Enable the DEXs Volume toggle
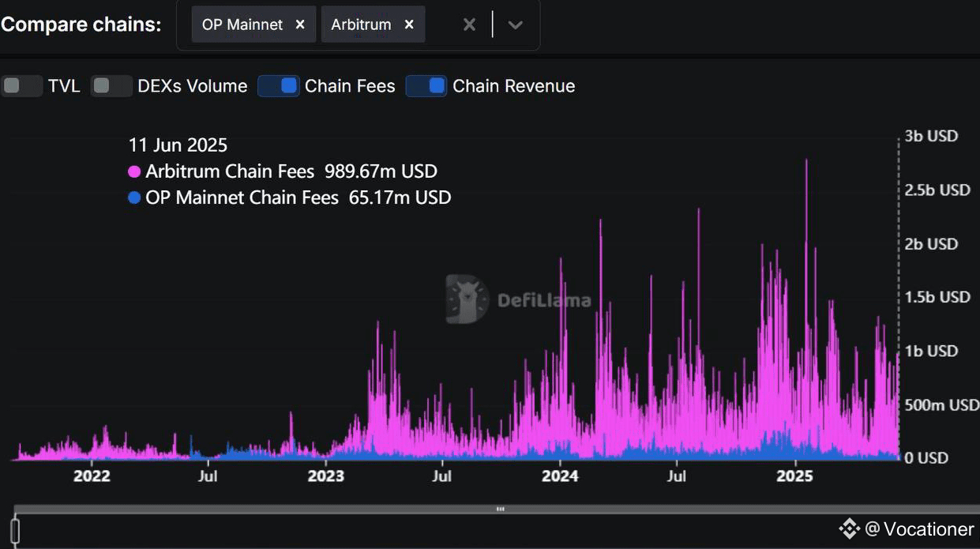 (111, 85)
